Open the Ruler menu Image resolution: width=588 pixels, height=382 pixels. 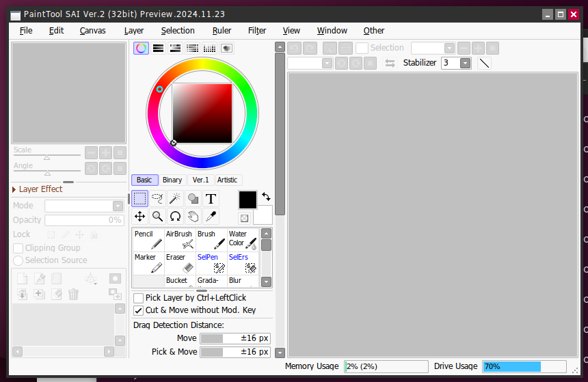[x=222, y=31]
